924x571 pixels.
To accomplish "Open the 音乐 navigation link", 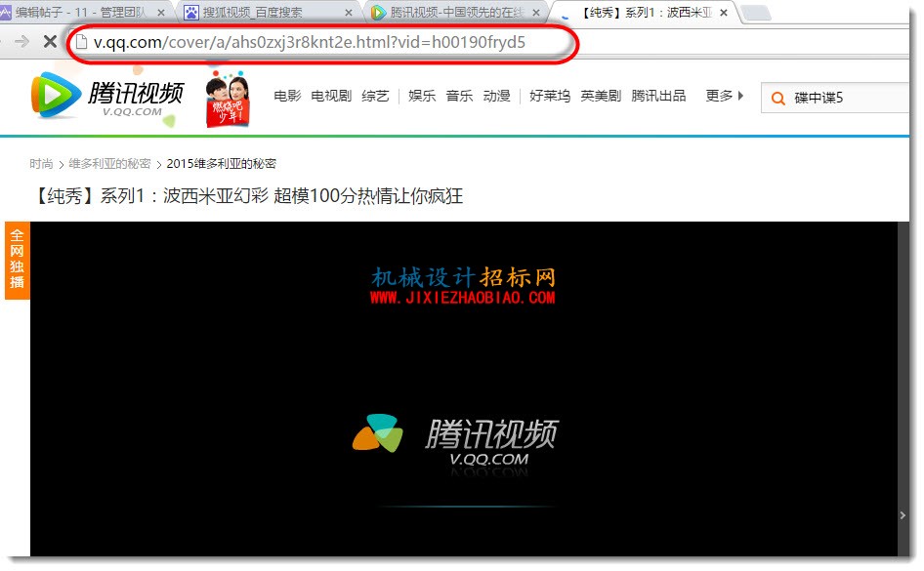I will pyautogui.click(x=460, y=96).
